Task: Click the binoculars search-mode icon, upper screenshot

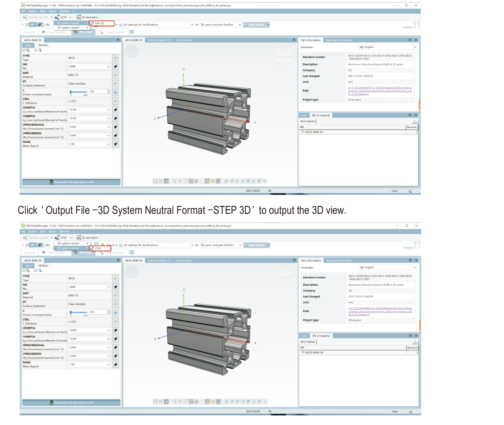Action: 40,25
